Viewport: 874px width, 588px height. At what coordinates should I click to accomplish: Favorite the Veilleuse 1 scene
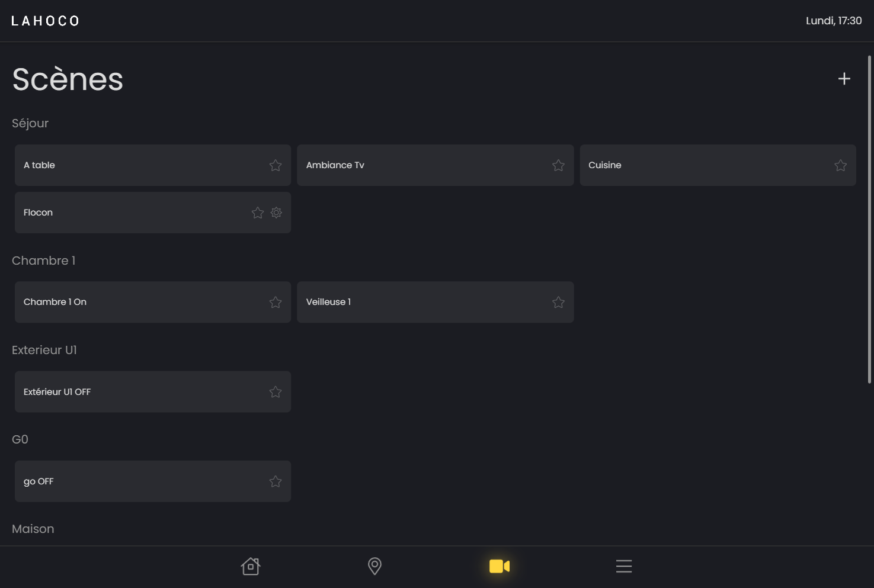click(x=558, y=303)
